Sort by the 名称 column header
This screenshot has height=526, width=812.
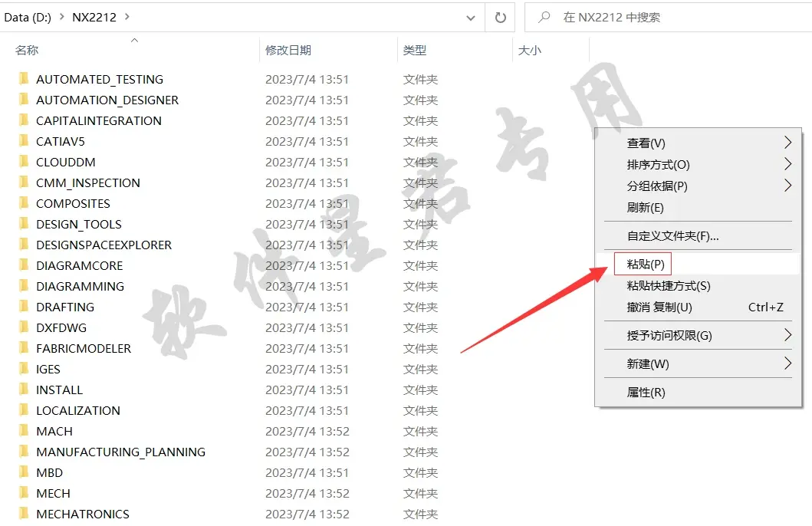(27, 50)
